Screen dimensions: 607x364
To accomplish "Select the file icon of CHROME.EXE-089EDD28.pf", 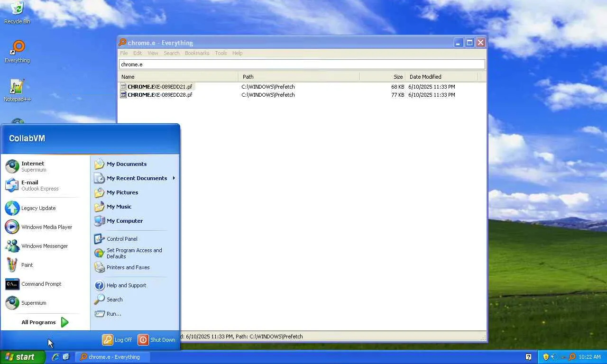I will coord(123,95).
